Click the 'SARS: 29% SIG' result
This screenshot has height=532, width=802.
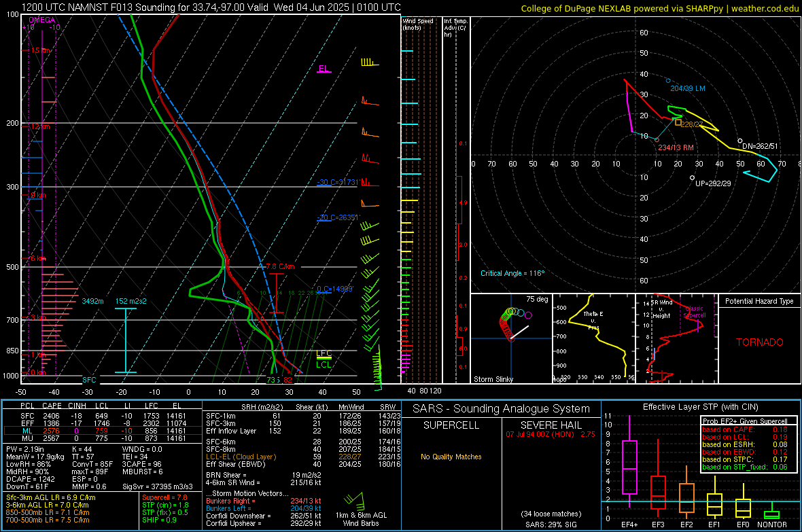(x=551, y=525)
